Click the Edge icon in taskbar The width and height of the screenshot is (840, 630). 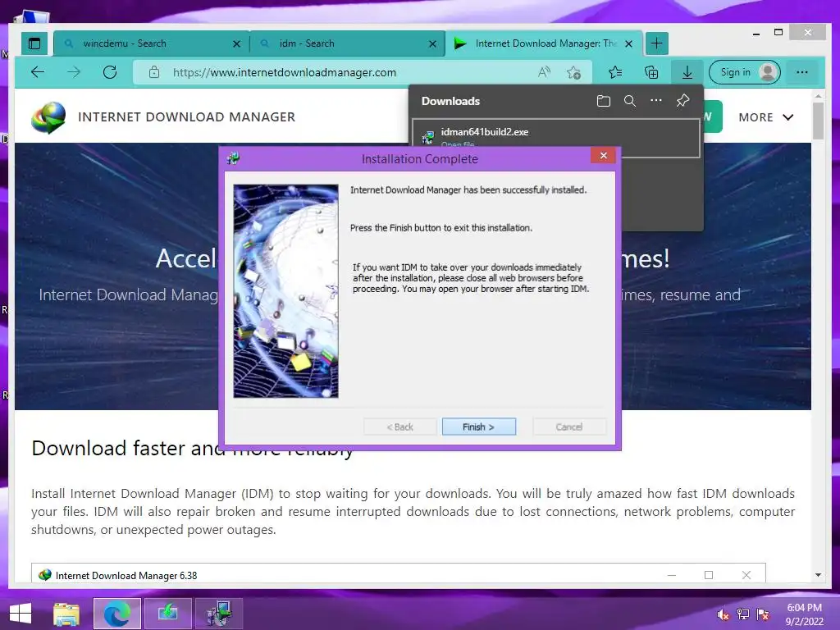point(116,614)
